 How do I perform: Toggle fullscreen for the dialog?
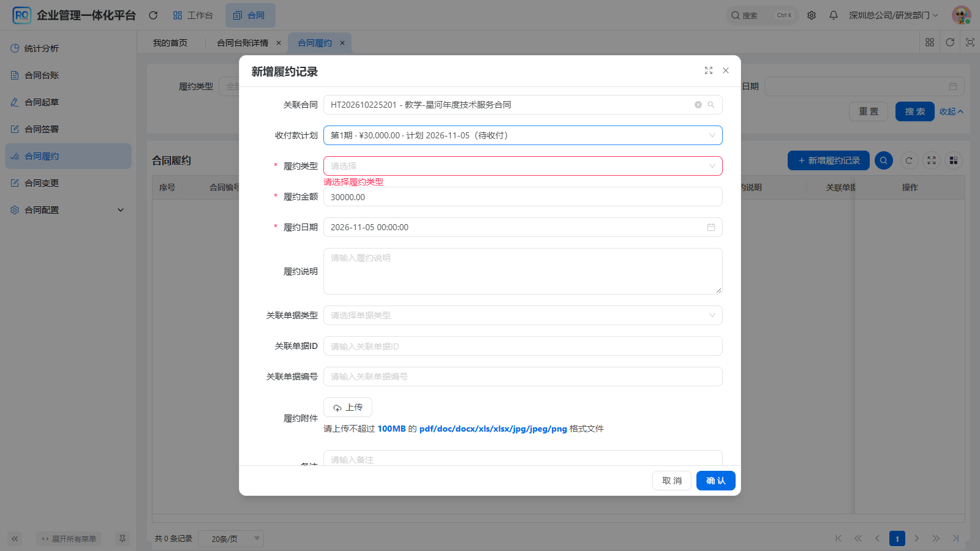[x=709, y=70]
